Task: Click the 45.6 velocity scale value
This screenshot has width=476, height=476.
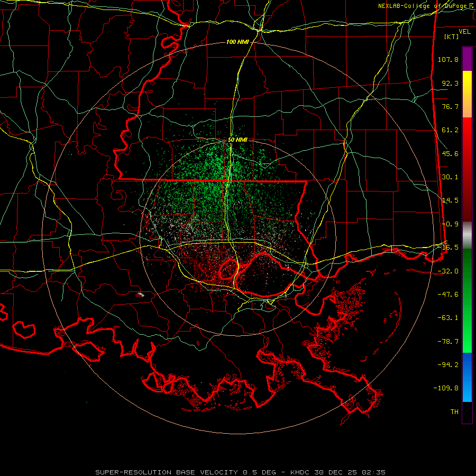Action: coord(450,153)
